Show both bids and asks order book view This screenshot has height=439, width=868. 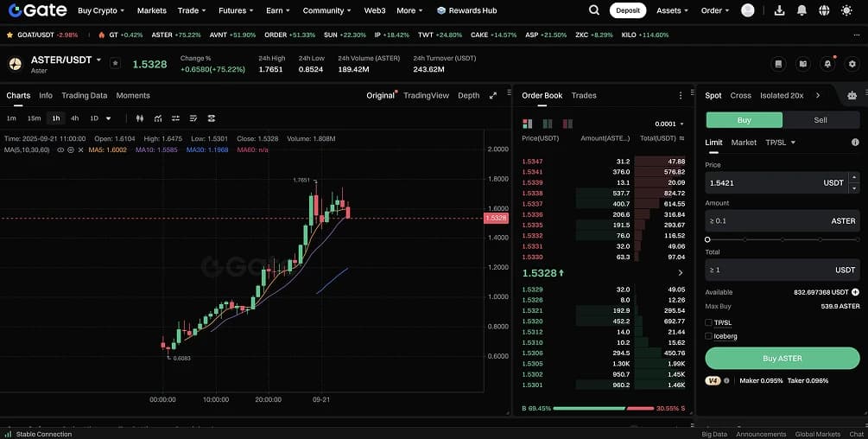[527, 124]
